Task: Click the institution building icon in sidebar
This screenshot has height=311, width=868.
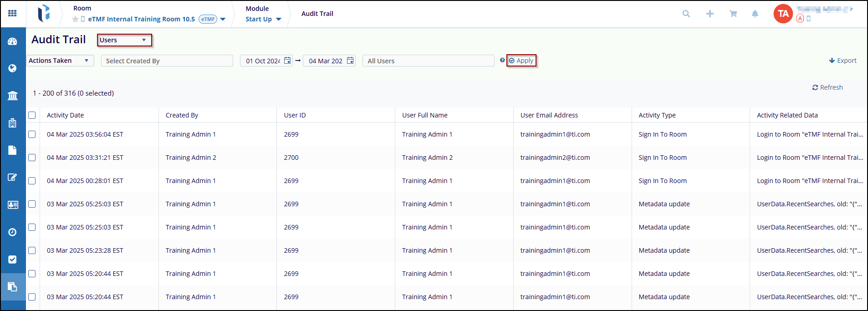Action: (12, 96)
